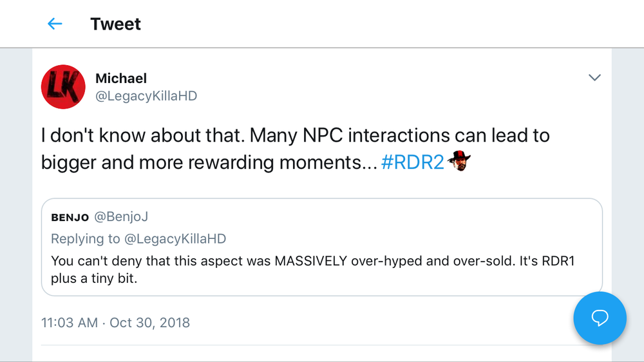
Task: Click the 11:03 AM timestamp
Action: [x=69, y=322]
